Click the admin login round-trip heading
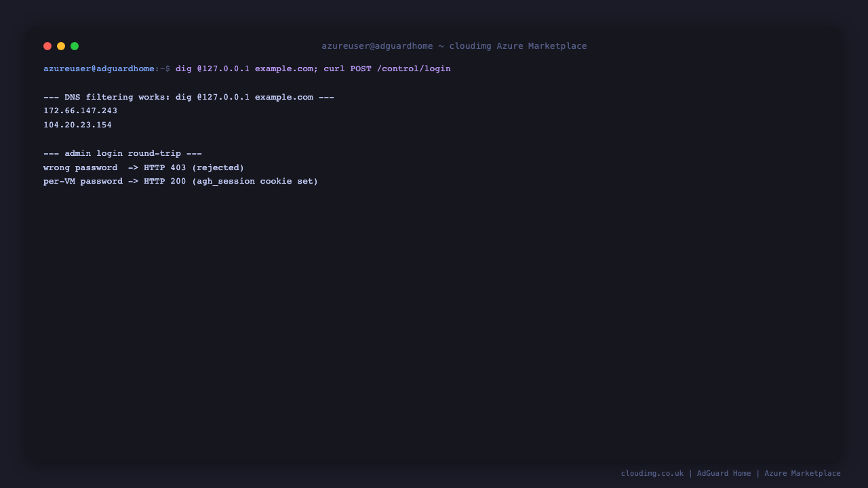The width and height of the screenshot is (868, 488). pyautogui.click(x=123, y=154)
